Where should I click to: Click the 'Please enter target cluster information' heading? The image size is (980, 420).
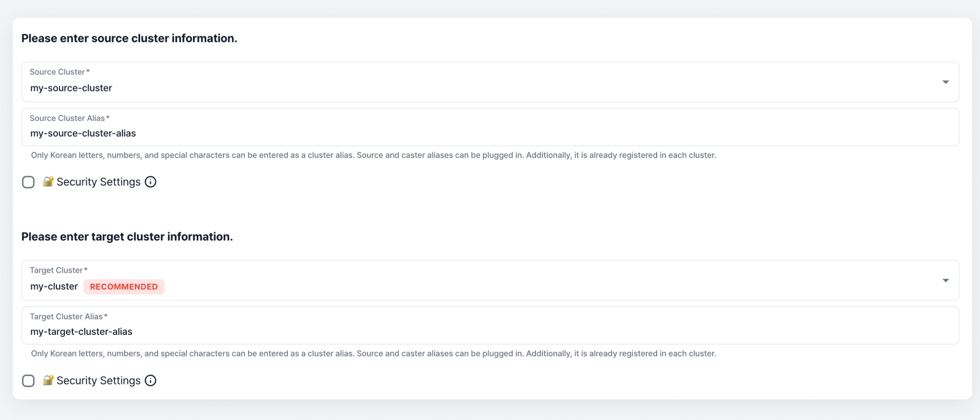pyautogui.click(x=127, y=236)
